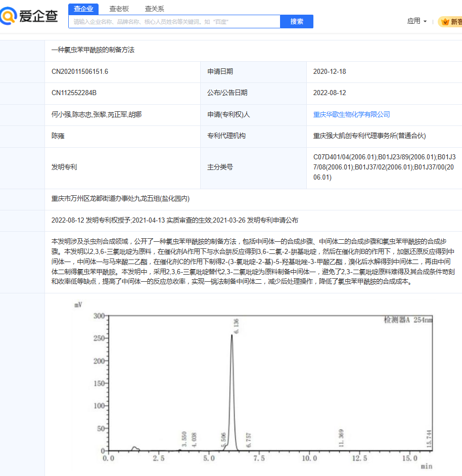Click the patent title 一种氯虫苯甲酰胺的制备方法
462x476 pixels.
tap(93, 50)
